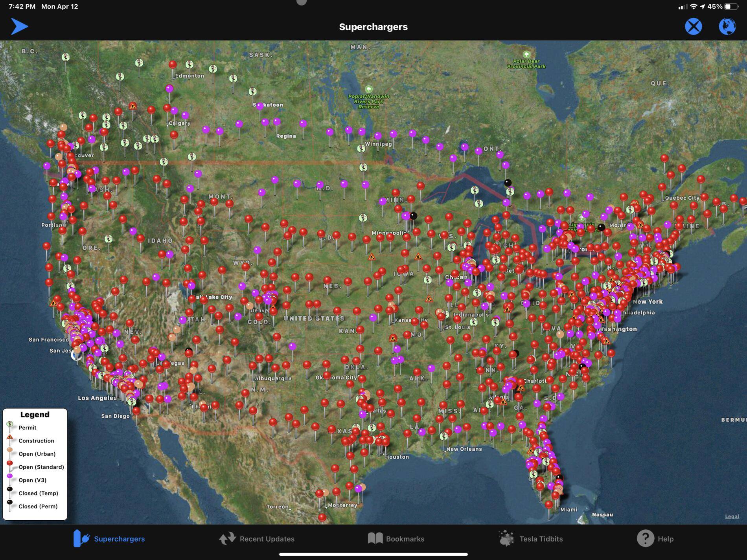Open the Tesla Tidbits tab

pos(531,538)
